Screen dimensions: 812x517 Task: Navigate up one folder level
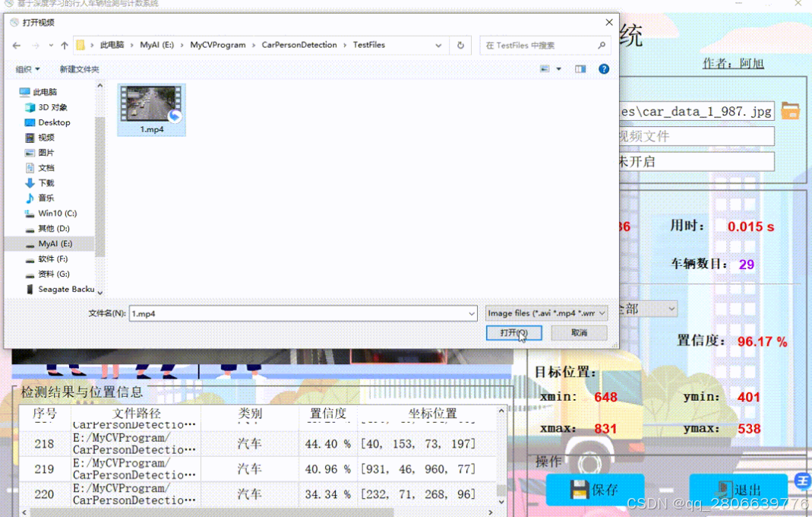[65, 46]
